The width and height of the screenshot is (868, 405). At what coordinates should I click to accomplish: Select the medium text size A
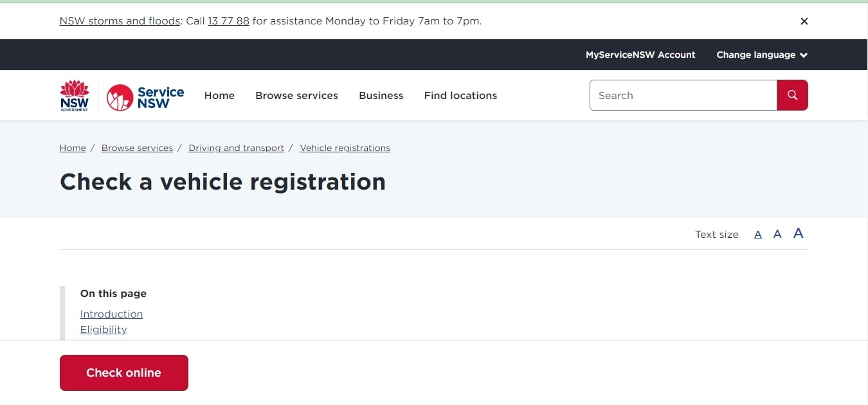pyautogui.click(x=777, y=234)
